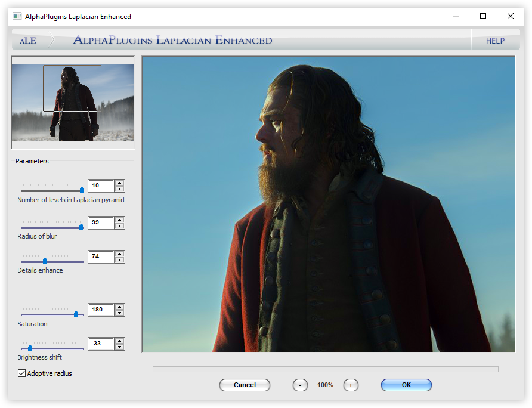Click the Brightness shift value field
Viewport: 532px width, 408px height.
101,344
